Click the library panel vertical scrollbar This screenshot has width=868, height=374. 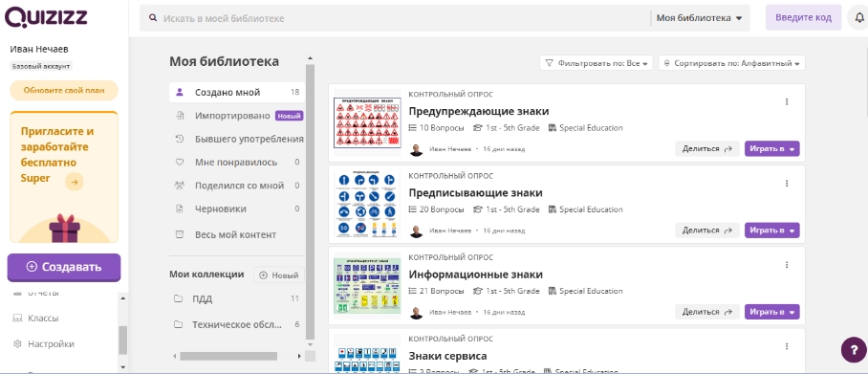[x=310, y=202]
